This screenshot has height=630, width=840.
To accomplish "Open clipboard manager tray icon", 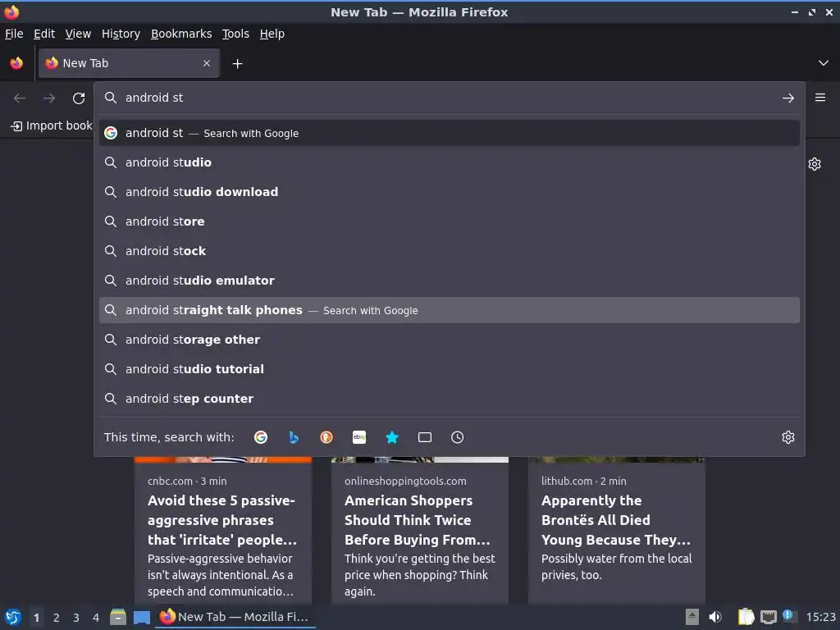I will pos(746,617).
